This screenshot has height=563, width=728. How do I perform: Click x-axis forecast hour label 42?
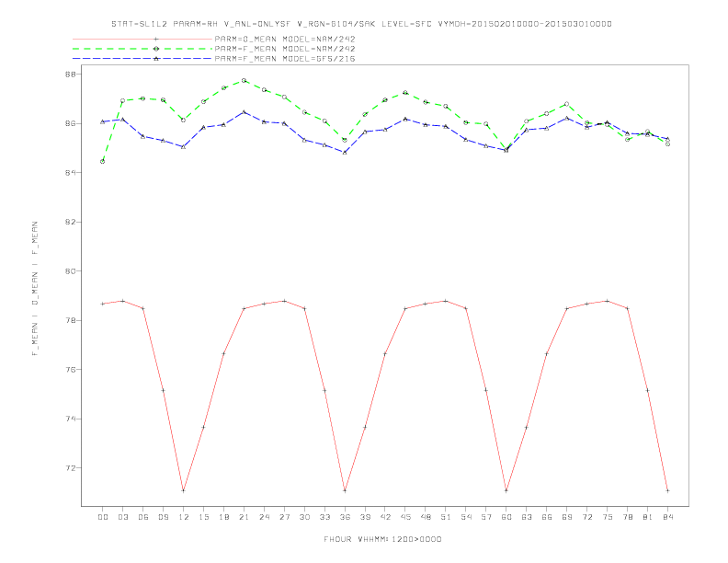(385, 517)
